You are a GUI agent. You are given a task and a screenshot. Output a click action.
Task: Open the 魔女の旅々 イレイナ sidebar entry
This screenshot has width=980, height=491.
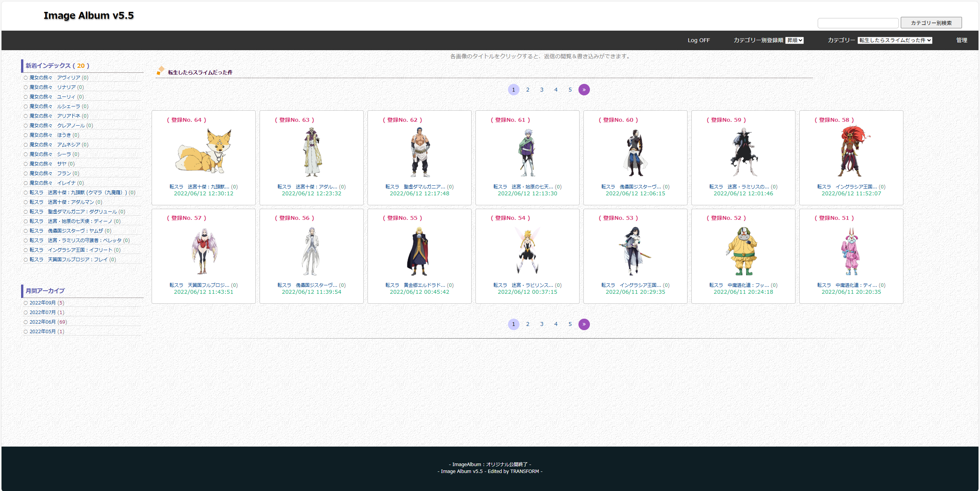tap(53, 183)
